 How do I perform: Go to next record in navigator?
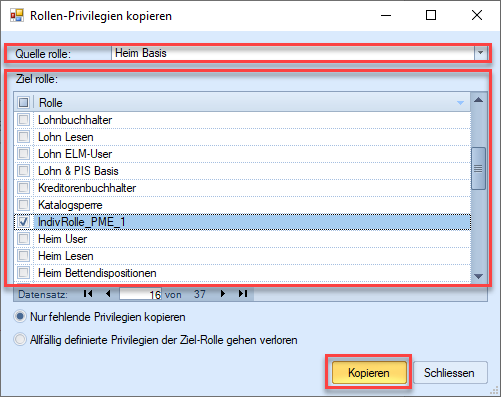(x=223, y=294)
